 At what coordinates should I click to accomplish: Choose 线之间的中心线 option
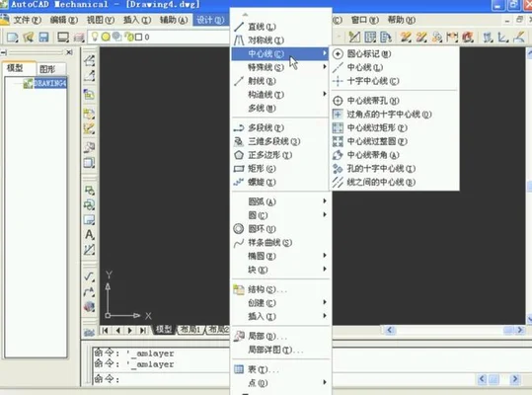click(x=394, y=182)
